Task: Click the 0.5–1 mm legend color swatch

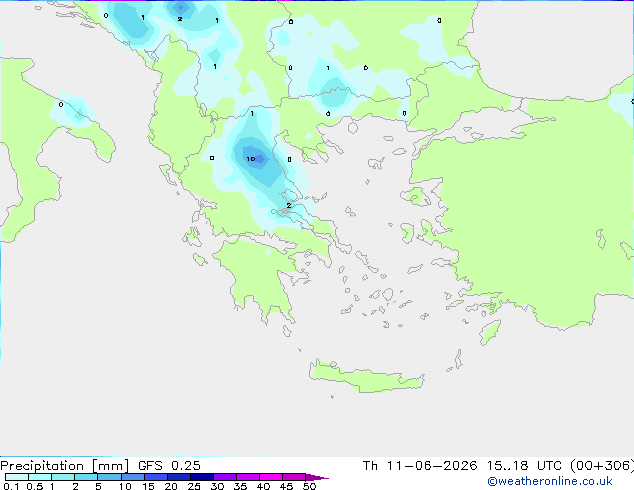Action: [x=40, y=477]
